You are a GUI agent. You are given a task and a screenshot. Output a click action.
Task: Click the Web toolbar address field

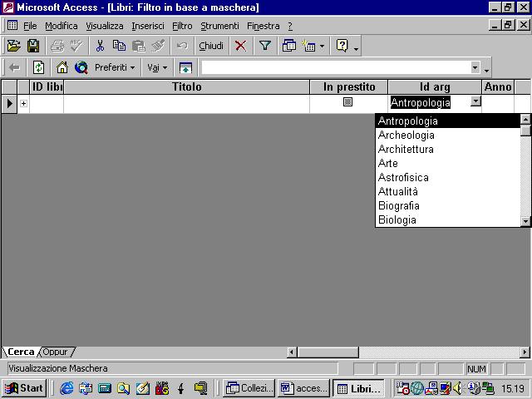tap(336, 67)
